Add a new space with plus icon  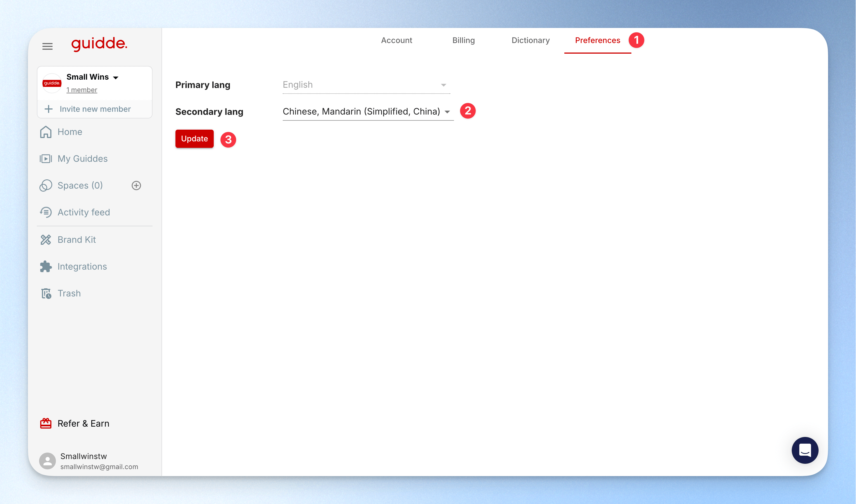point(136,186)
